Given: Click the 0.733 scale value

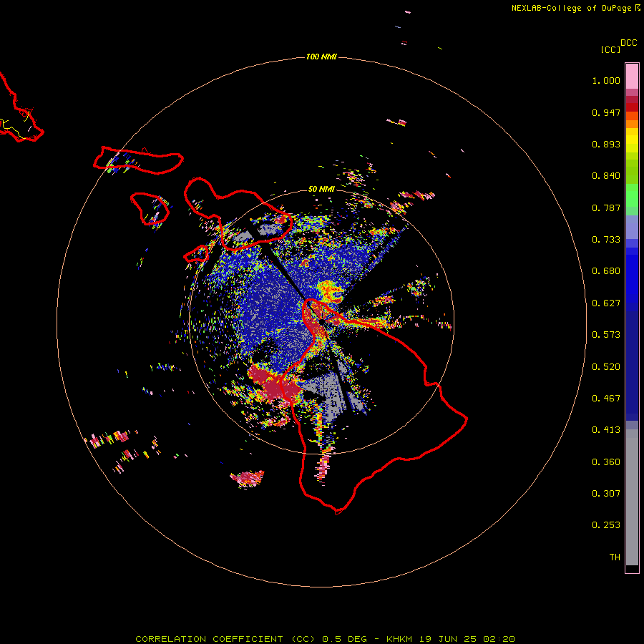Looking at the screenshot, I should click(606, 240).
